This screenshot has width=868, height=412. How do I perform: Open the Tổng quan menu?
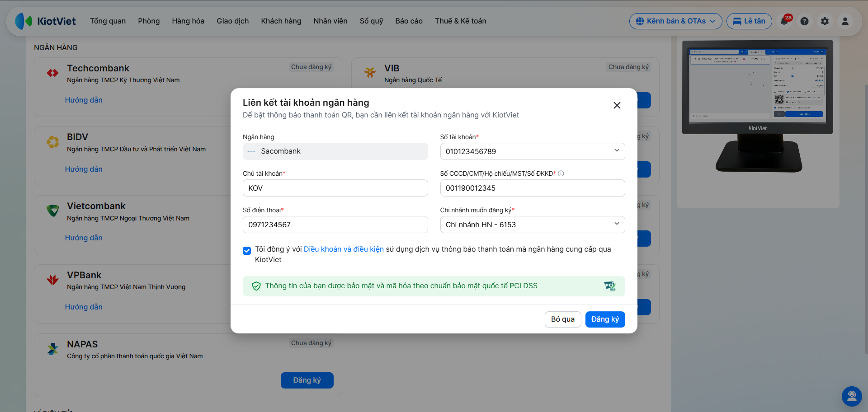pos(108,21)
